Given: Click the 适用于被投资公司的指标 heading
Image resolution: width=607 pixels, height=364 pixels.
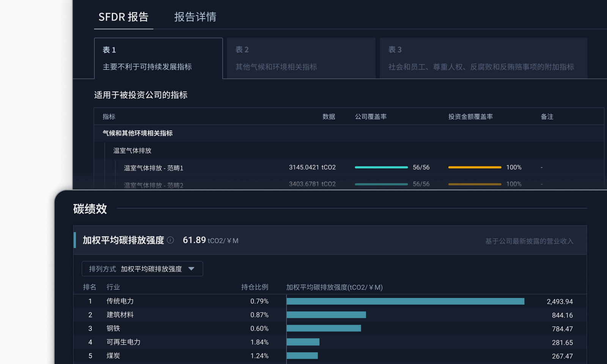Looking at the screenshot, I should coord(141,95).
